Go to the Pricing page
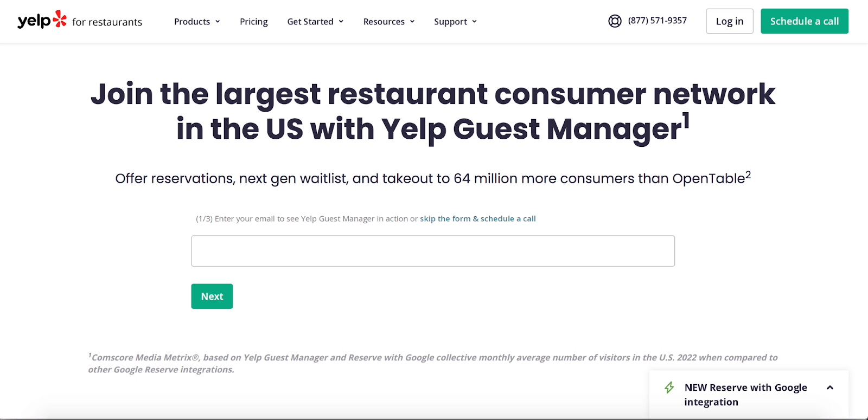Image resolution: width=868 pixels, height=420 pixels. click(254, 22)
